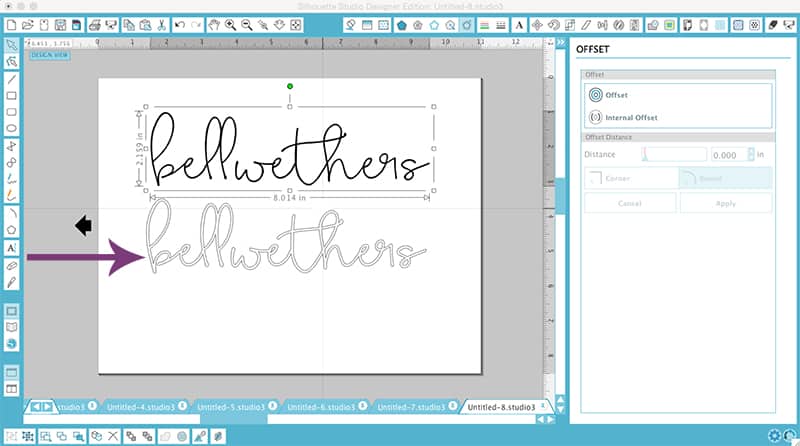Viewport: 800px width, 446px height.
Task: Select the Untitled-8.studio3 tab
Action: 501,407
